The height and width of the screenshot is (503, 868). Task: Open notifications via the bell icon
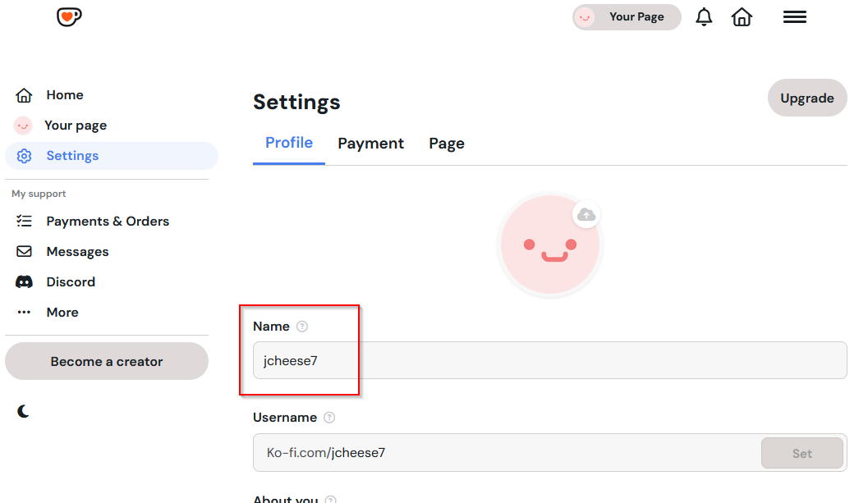tap(704, 16)
